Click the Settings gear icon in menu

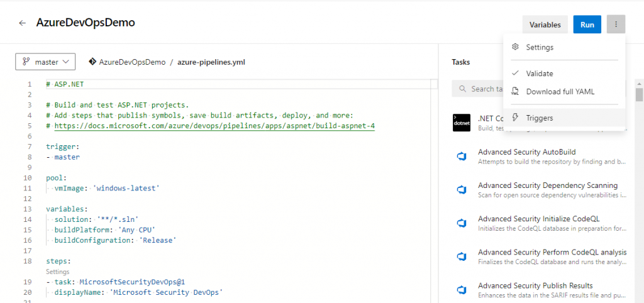pos(516,47)
